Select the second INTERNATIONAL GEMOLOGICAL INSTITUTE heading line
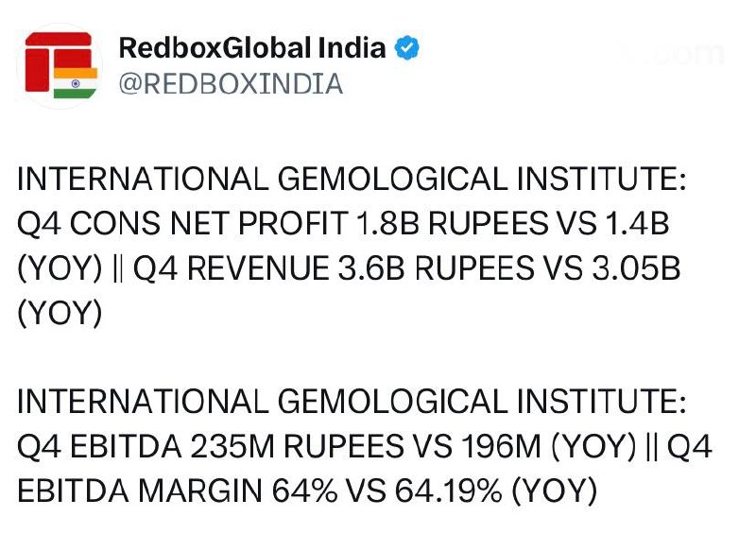Viewport: 756px width, 534px height. coord(352,402)
